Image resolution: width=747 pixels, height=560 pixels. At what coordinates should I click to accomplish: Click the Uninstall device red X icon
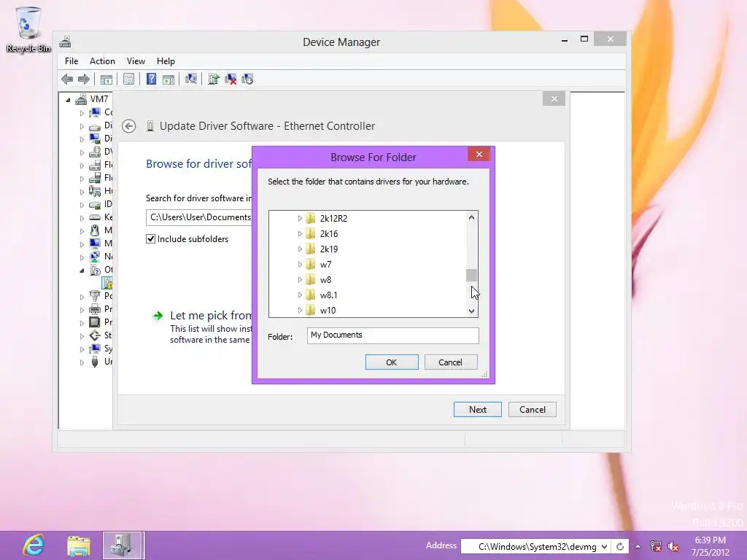[231, 79]
